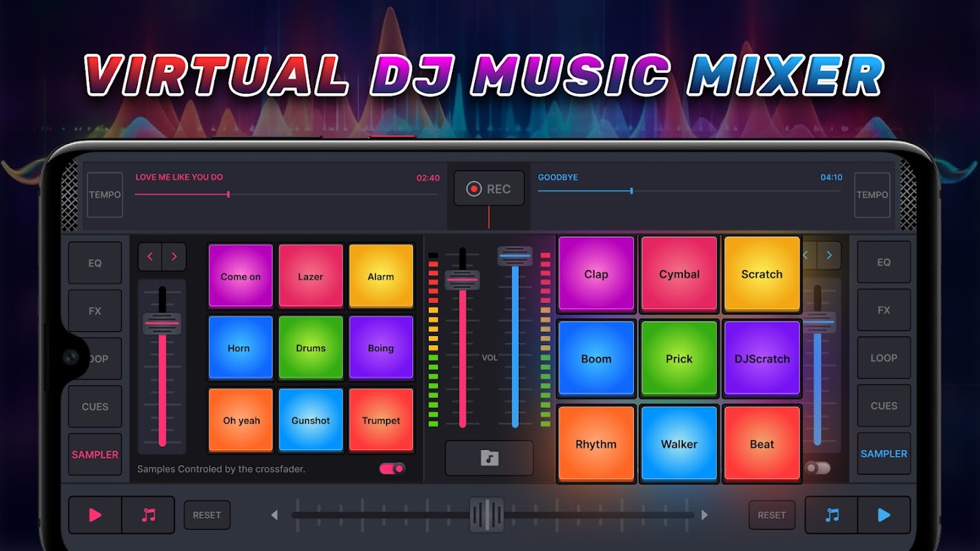Image resolution: width=980 pixels, height=551 pixels.
Task: Select the right deck SAMPLER tab
Action: pos(884,454)
